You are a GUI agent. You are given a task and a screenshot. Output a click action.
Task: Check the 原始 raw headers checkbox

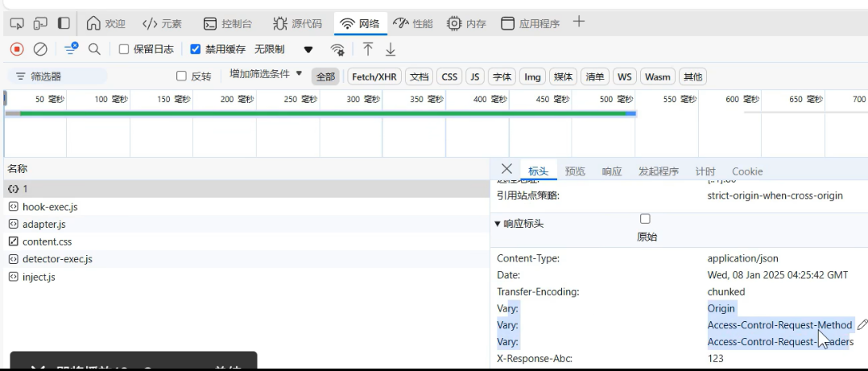tap(645, 219)
